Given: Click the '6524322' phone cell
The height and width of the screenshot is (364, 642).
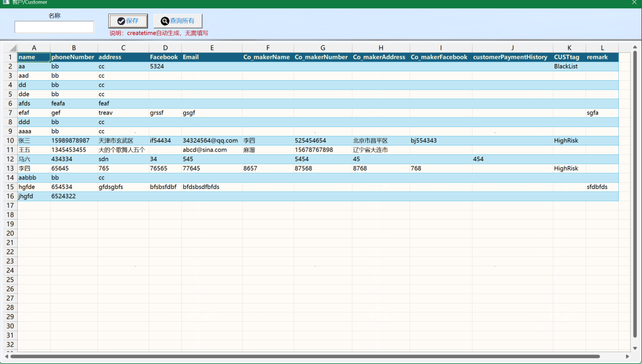Looking at the screenshot, I should (x=74, y=196).
